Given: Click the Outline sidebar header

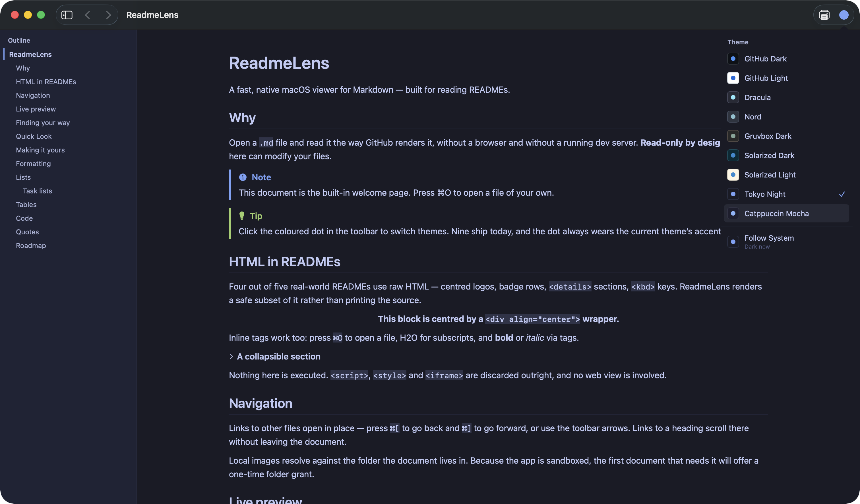Looking at the screenshot, I should (x=19, y=40).
